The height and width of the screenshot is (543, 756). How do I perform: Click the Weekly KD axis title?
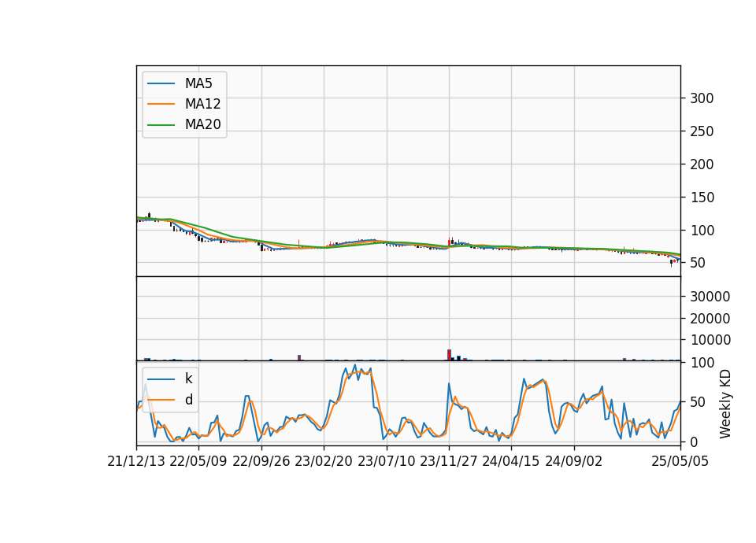[724, 404]
